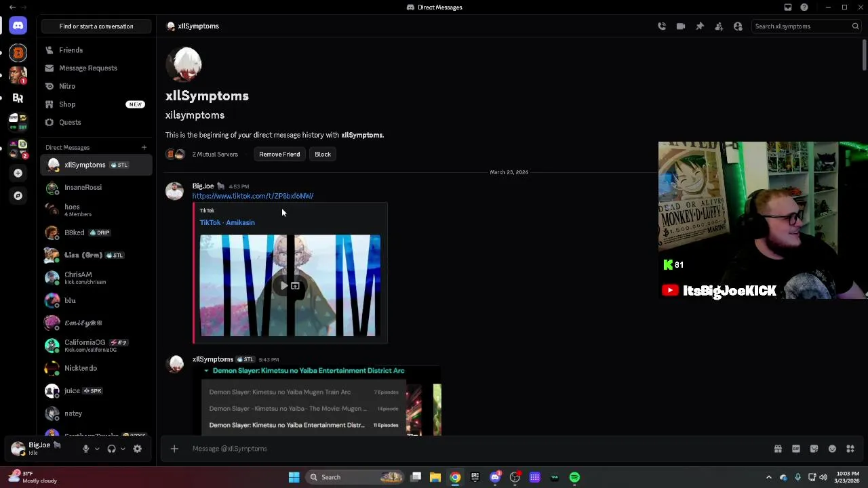This screenshot has width=868, height=488.
Task: Add friends to DM icon
Action: click(x=719, y=26)
